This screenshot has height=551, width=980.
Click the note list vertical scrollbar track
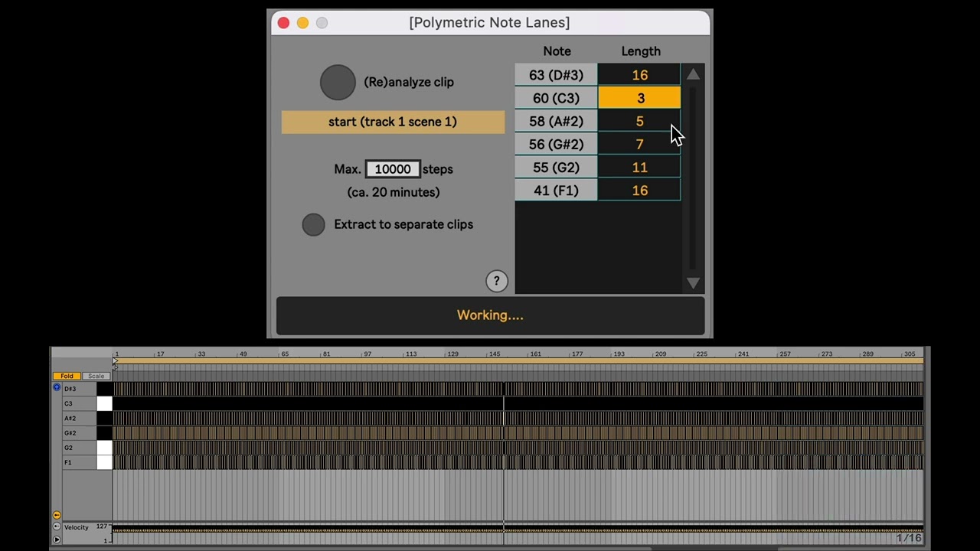pos(693,178)
